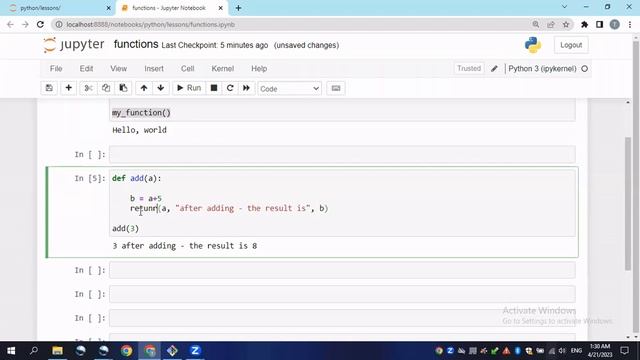Run the selected cell

[189, 88]
